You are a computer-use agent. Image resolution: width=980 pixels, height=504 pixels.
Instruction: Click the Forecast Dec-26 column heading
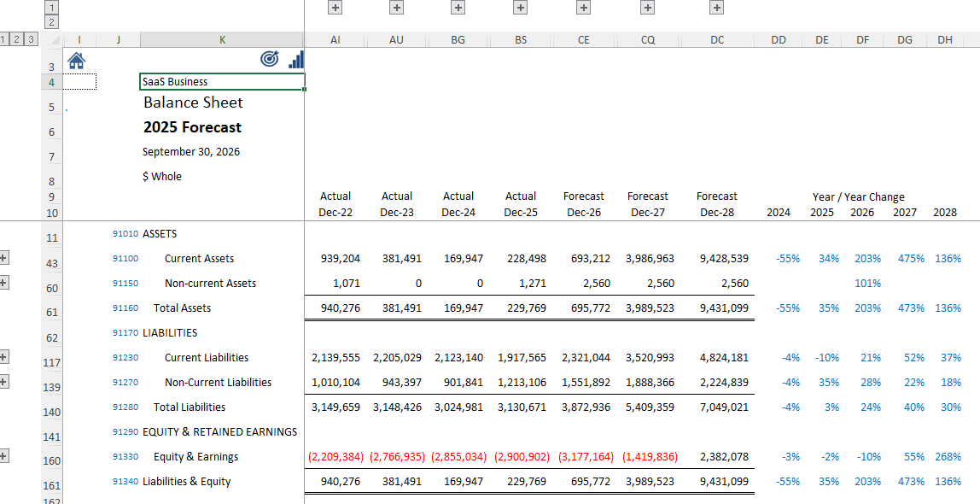pyautogui.click(x=584, y=204)
